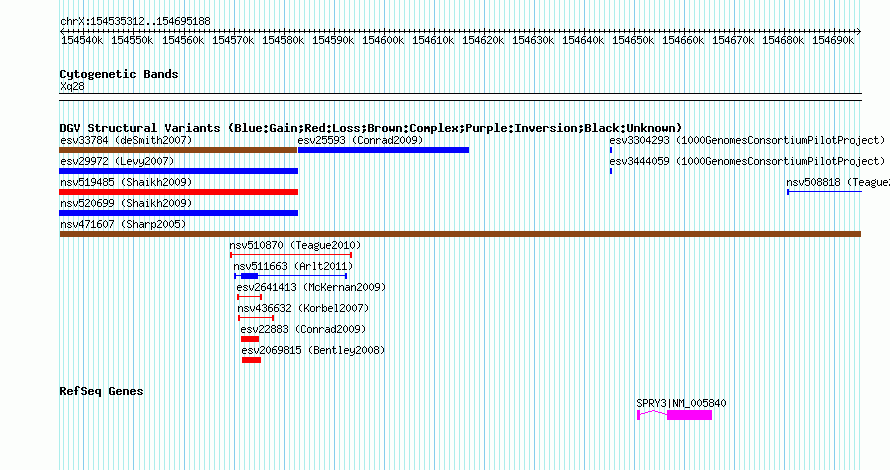The height and width of the screenshot is (470, 890).
Task: Click the ruler's left arrow end
Action: pos(62,31)
